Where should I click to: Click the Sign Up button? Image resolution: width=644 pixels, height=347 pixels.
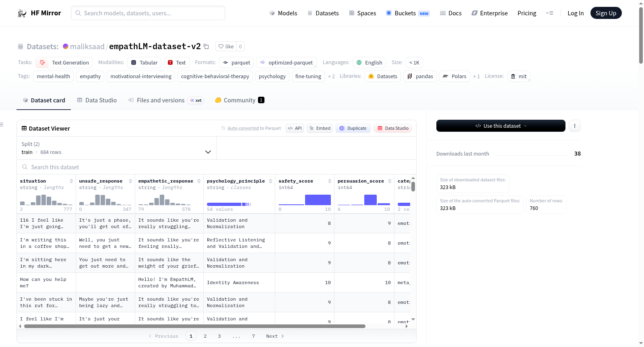click(x=606, y=13)
